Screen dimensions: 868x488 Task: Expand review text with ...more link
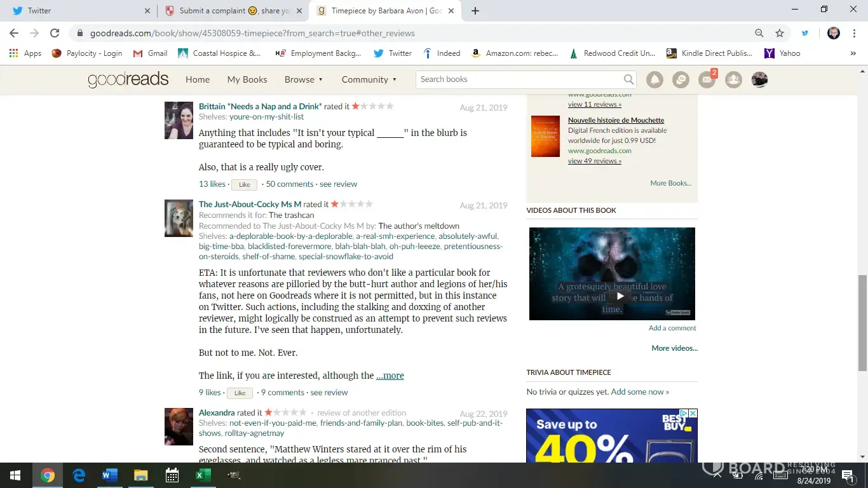(x=390, y=376)
